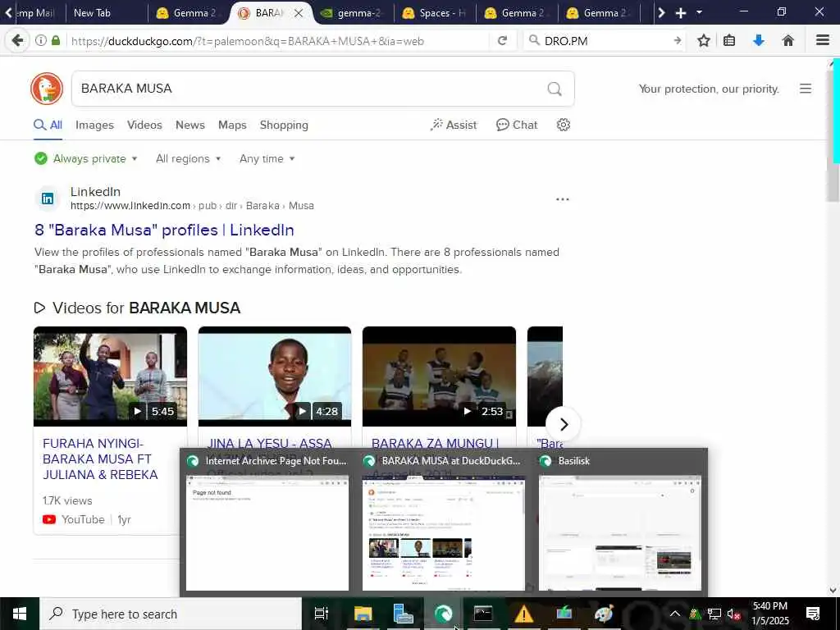Open the LinkedIn result options ellipsis
Image resolution: width=840 pixels, height=630 pixels.
pos(562,199)
